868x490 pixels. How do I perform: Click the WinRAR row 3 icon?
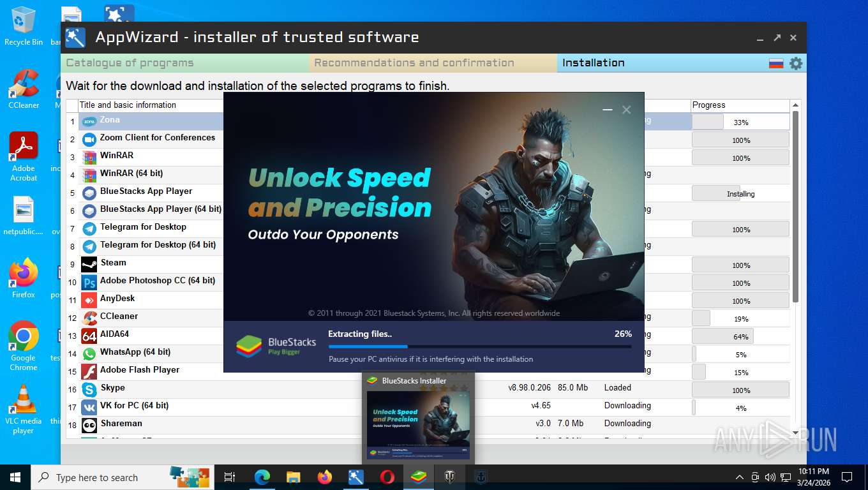[89, 157]
